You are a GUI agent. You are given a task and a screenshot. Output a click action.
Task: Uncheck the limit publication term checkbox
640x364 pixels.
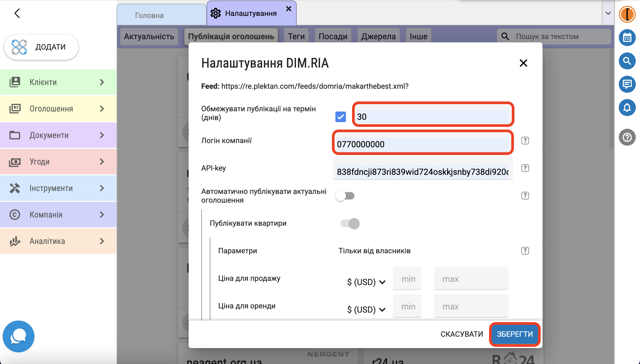(340, 117)
